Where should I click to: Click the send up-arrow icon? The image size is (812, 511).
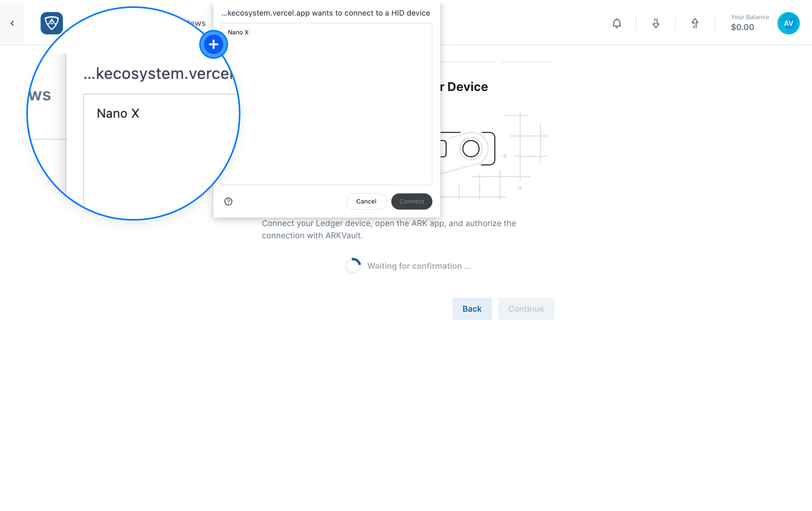[695, 23]
